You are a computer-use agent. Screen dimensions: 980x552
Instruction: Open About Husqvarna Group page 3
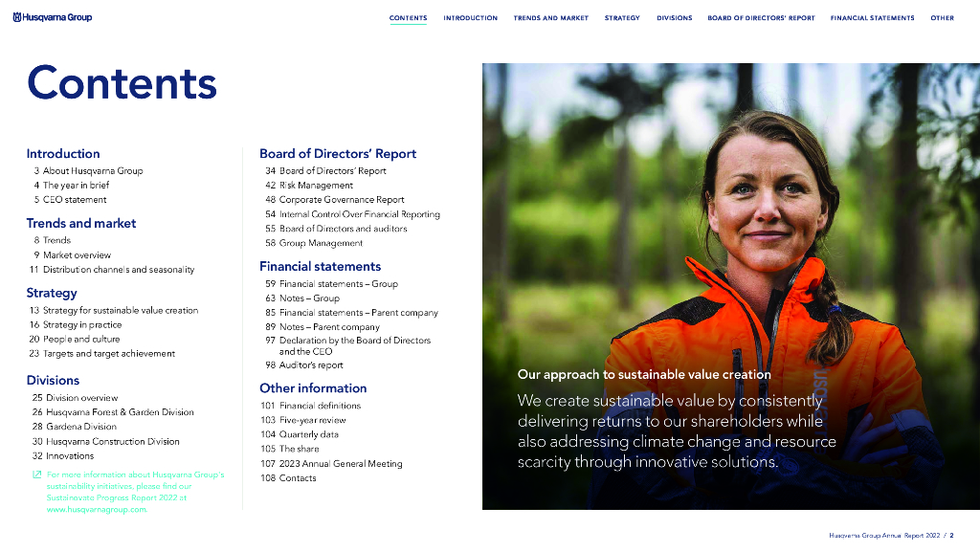[x=88, y=170]
